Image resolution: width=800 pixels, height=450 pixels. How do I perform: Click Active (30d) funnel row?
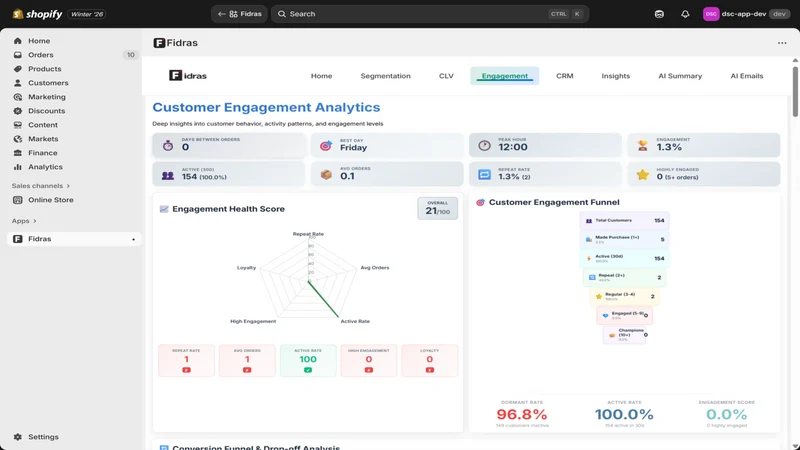point(624,258)
